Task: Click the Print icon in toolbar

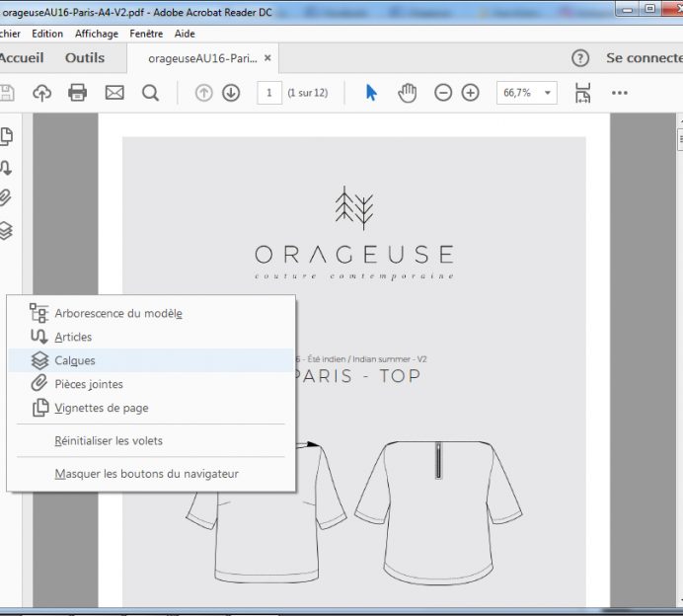Action: [78, 93]
